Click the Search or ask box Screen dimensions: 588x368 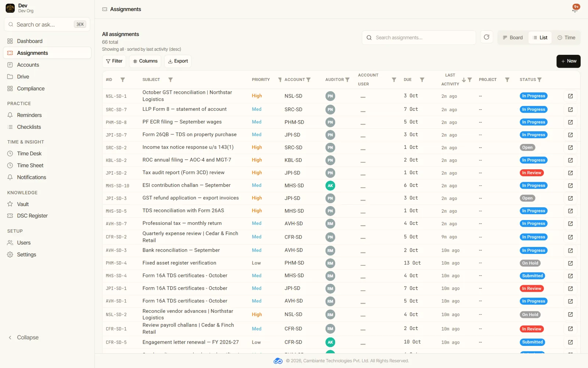pyautogui.click(x=47, y=24)
